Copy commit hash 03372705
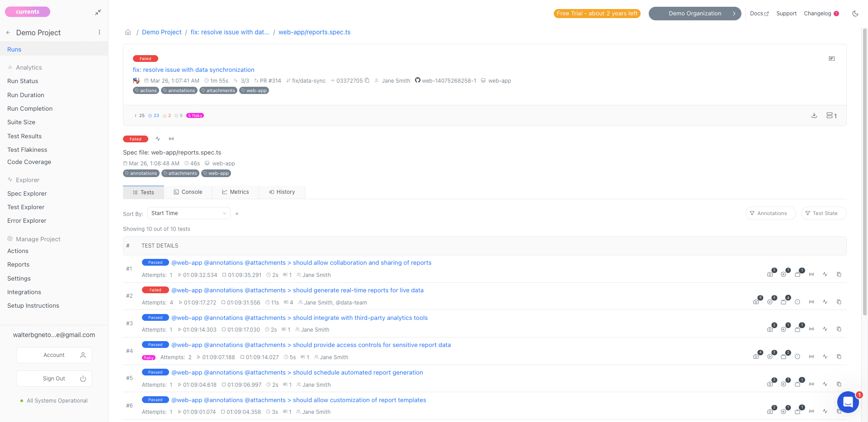Viewport: 868px width, 422px height. point(367,80)
